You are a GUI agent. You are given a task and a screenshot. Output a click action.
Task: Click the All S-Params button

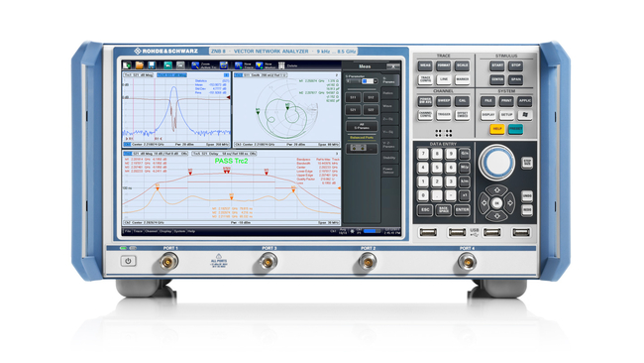point(362,126)
